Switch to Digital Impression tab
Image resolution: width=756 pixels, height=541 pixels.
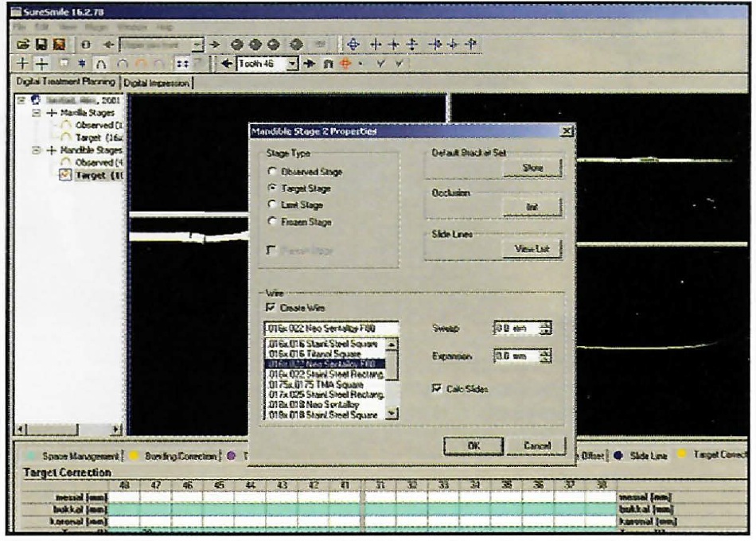(x=157, y=83)
